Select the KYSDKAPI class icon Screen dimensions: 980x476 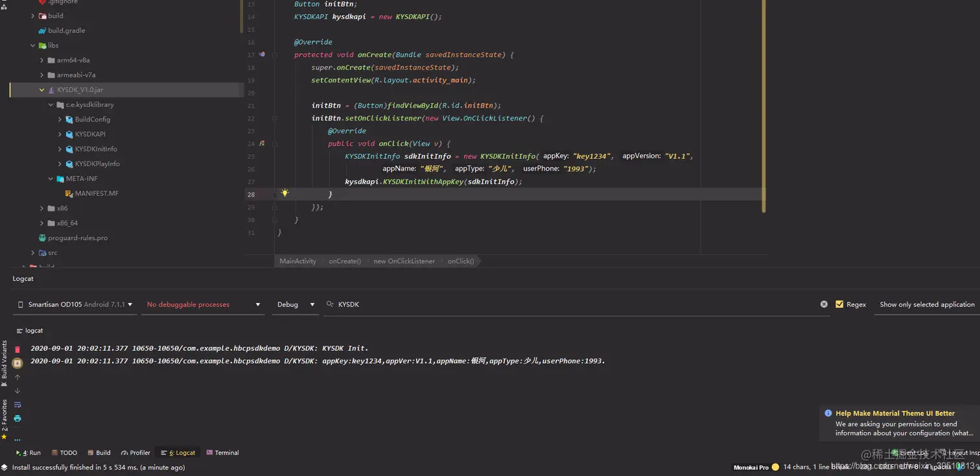(69, 134)
